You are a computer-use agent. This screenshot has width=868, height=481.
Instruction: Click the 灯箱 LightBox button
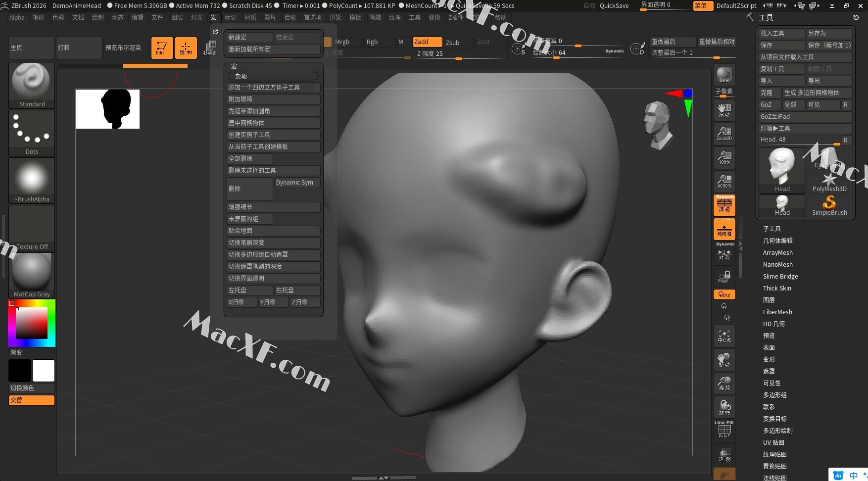tap(79, 48)
